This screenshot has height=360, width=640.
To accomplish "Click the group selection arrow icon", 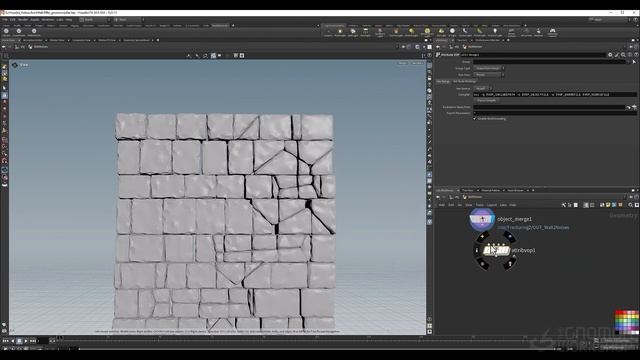I will (634, 62).
